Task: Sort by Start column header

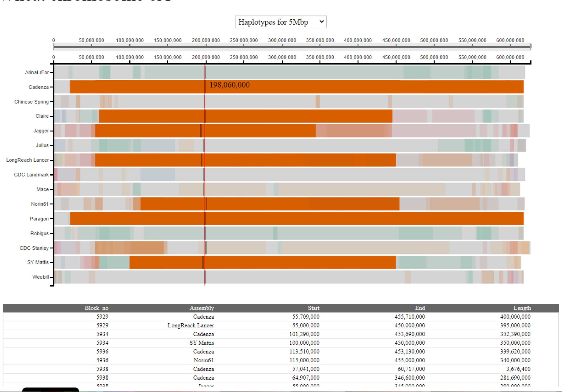Action: pyautogui.click(x=314, y=308)
